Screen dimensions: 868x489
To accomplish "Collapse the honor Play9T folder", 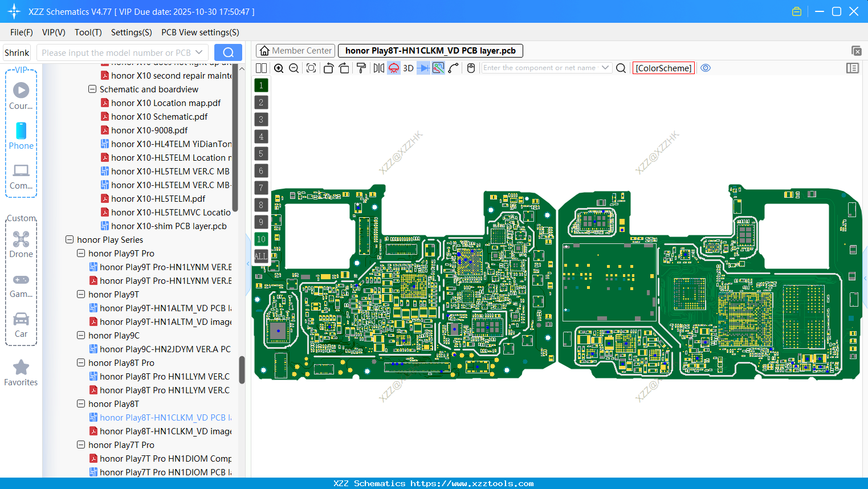I will tap(81, 295).
